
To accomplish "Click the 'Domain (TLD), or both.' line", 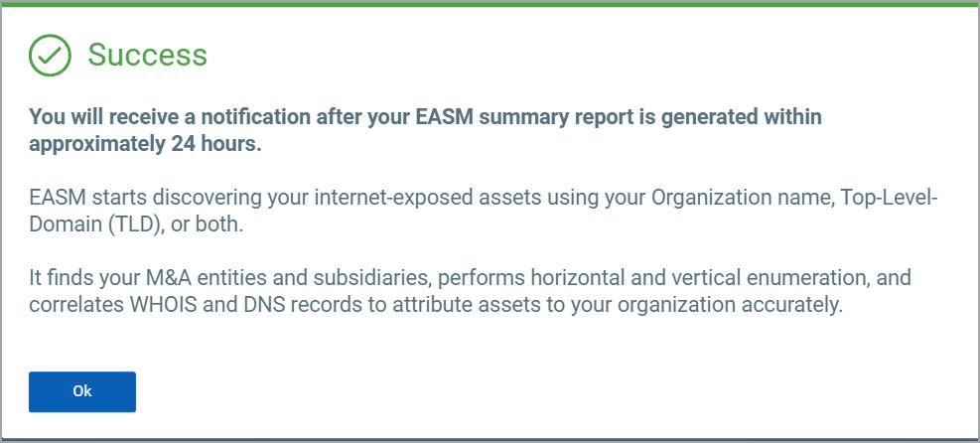I will (136, 224).
